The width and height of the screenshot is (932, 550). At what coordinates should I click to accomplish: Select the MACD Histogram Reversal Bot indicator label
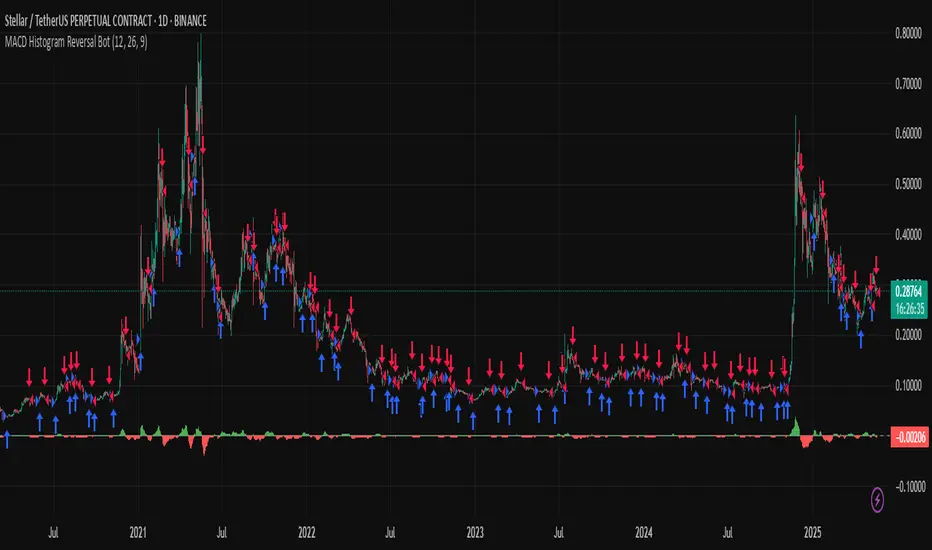tap(76, 42)
